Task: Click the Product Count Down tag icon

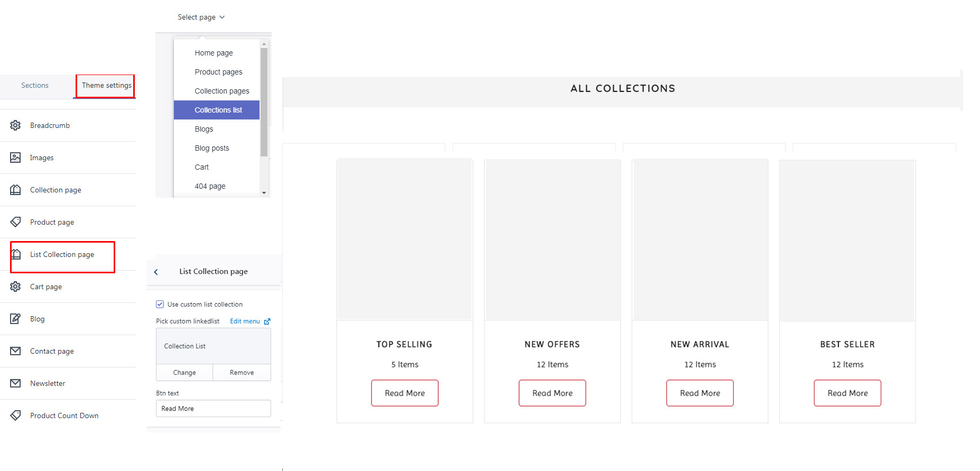Action: pyautogui.click(x=15, y=415)
